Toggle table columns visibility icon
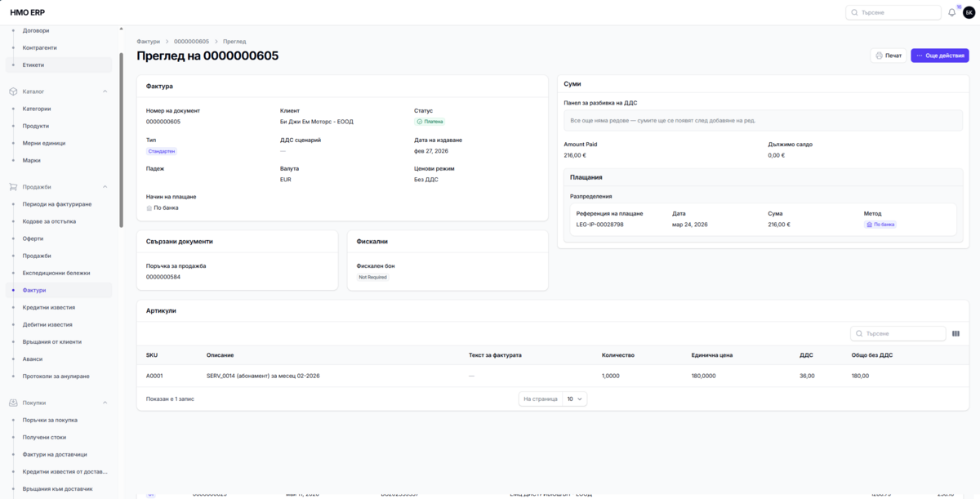The height and width of the screenshot is (499, 980). coord(955,333)
